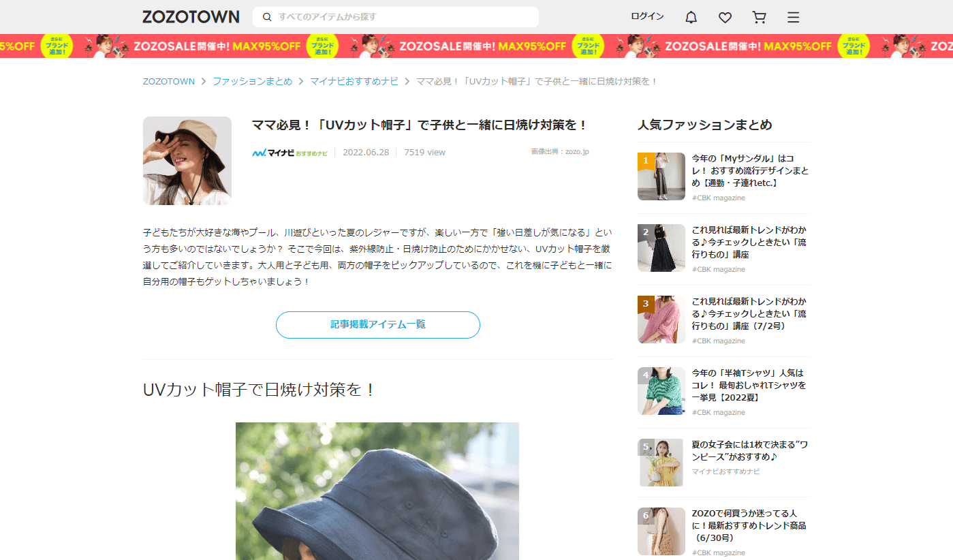The image size is (953, 560).
Task: Open favorites heart icon
Action: point(725,18)
